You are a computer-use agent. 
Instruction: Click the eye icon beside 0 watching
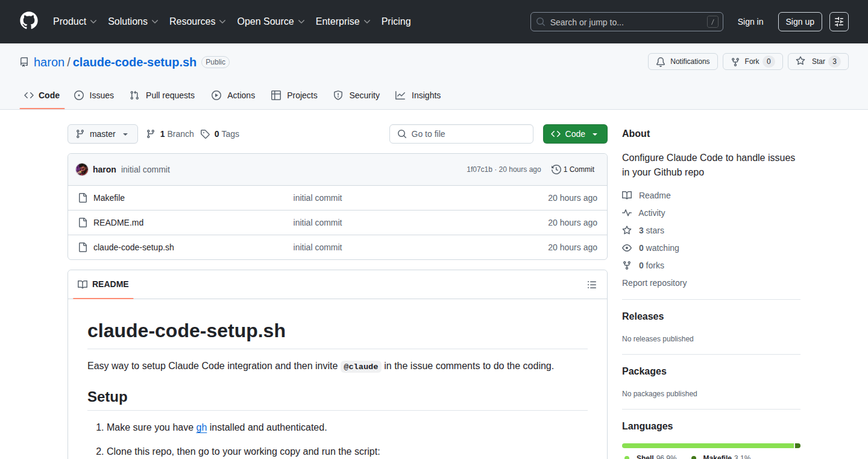(627, 248)
